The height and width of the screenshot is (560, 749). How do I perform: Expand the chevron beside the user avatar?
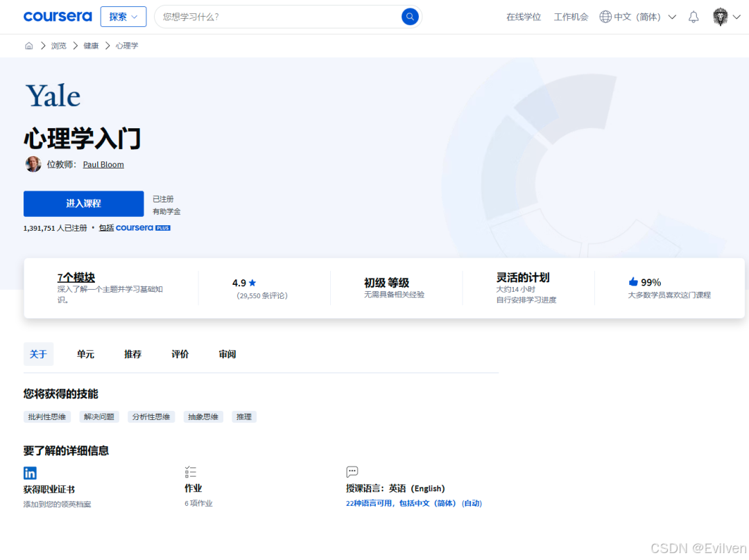point(737,17)
